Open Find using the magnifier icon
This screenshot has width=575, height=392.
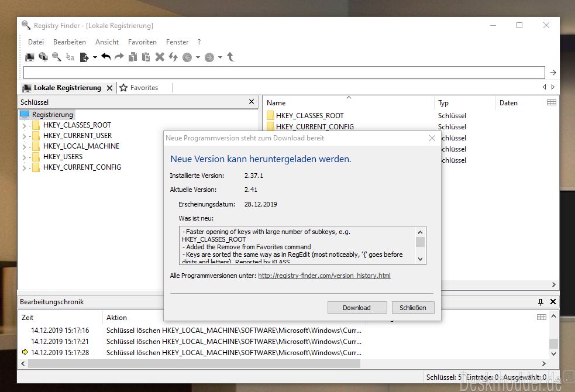point(57,57)
